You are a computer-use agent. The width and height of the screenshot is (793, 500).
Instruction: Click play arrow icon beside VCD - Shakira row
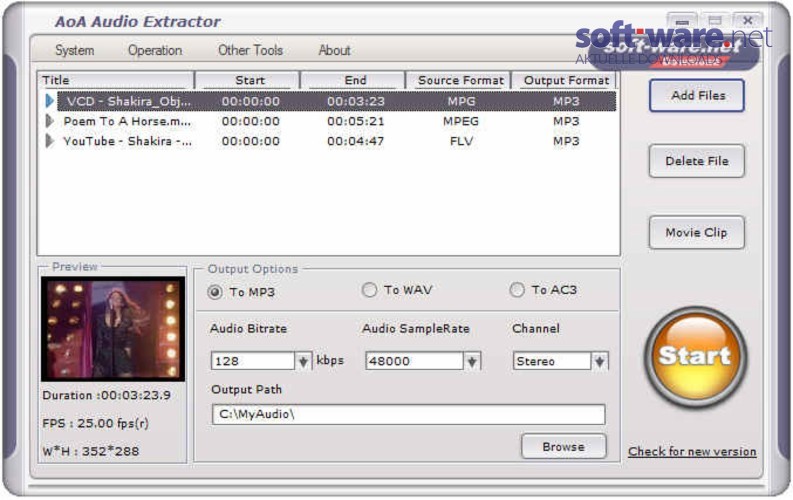click(50, 101)
